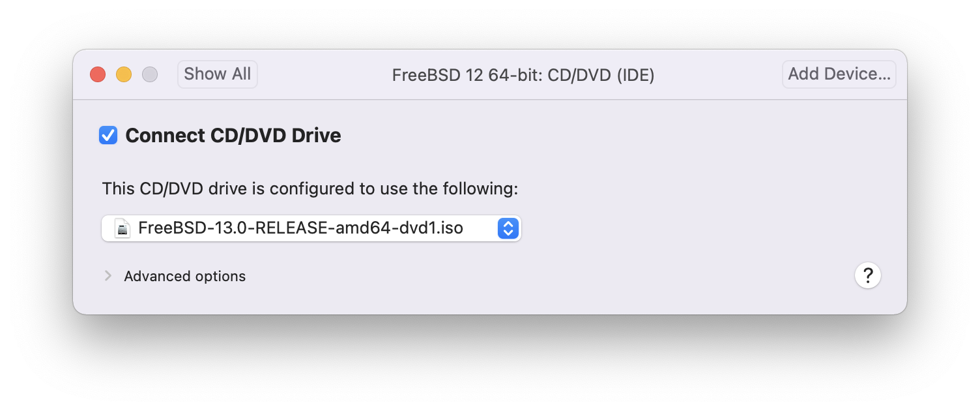Click the drive configuration description text

coord(310,189)
